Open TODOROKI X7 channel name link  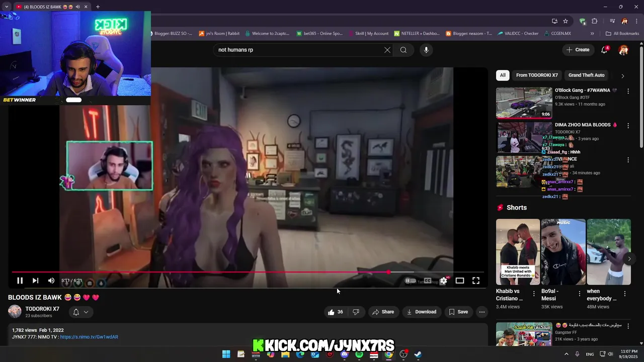42,309
